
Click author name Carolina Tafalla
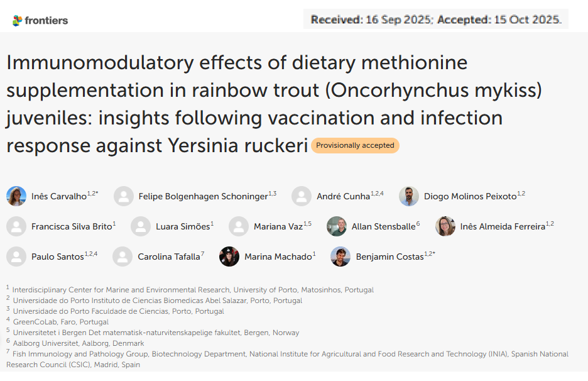(168, 257)
